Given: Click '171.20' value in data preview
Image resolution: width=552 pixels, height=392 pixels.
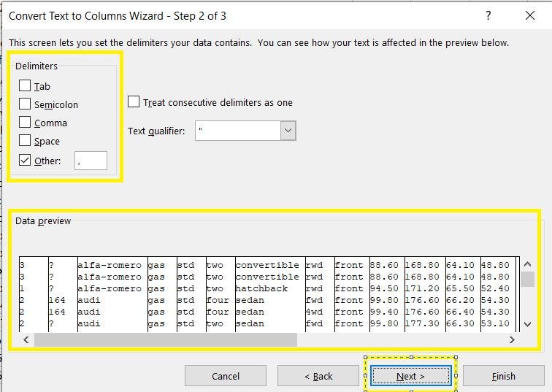Looking at the screenshot, I should (x=422, y=288).
